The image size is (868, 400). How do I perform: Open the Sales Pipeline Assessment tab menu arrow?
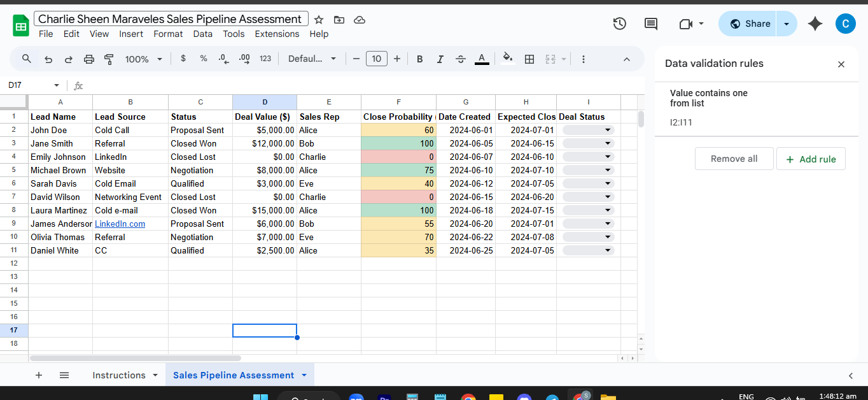(x=304, y=375)
